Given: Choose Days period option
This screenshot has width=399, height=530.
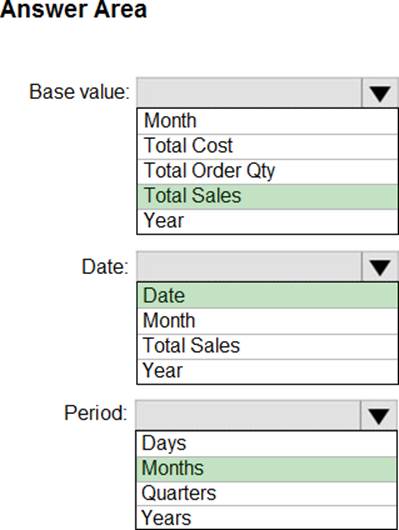Looking at the screenshot, I should (x=266, y=444).
